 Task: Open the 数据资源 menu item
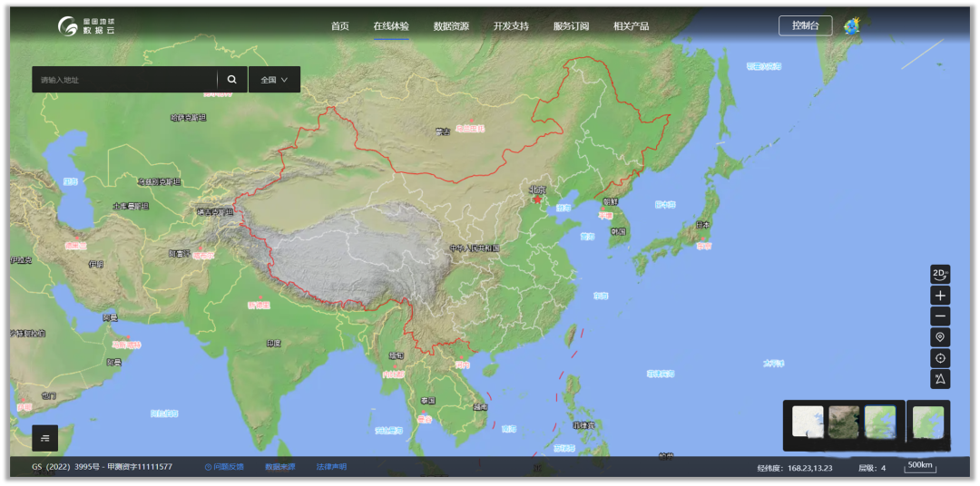(x=451, y=26)
